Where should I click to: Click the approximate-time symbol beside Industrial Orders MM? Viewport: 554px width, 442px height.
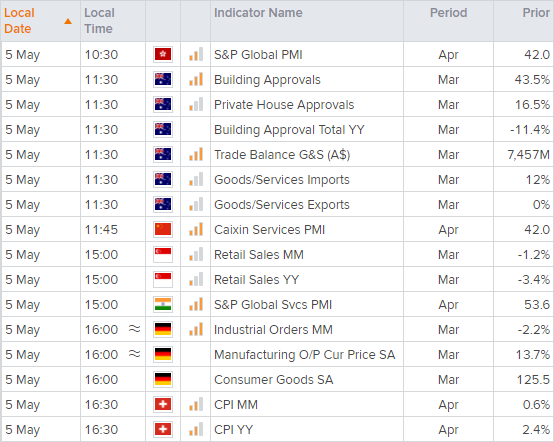[135, 329]
